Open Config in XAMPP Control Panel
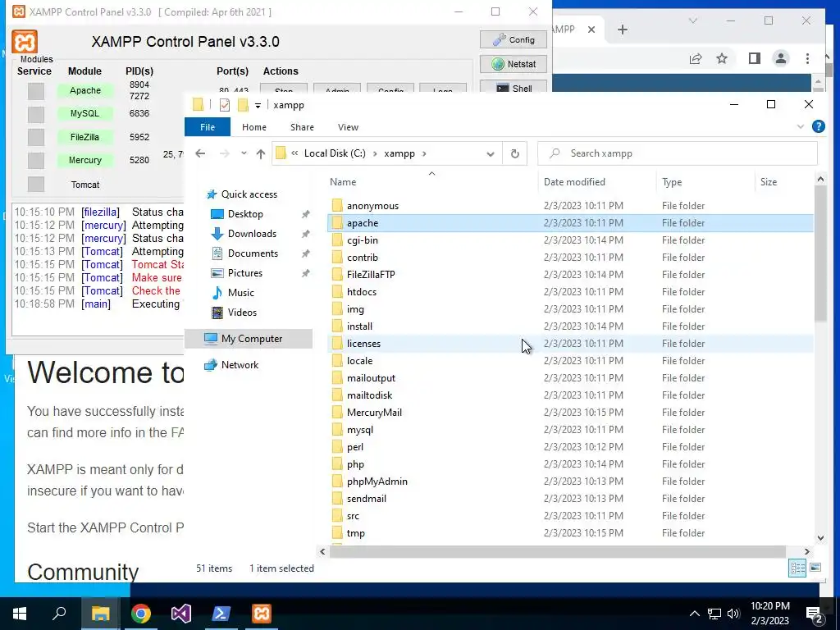 point(514,39)
